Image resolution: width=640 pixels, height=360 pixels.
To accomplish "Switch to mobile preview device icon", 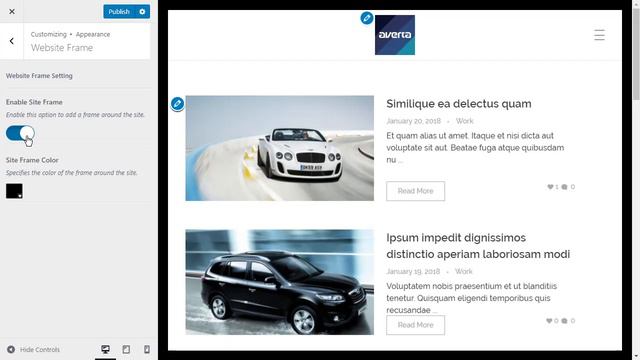I will tap(147, 349).
